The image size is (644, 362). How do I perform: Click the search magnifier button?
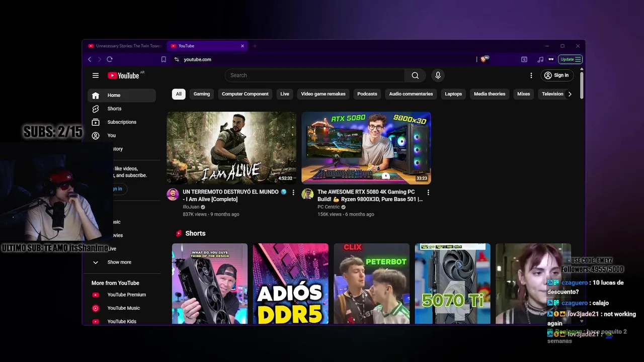click(x=415, y=75)
